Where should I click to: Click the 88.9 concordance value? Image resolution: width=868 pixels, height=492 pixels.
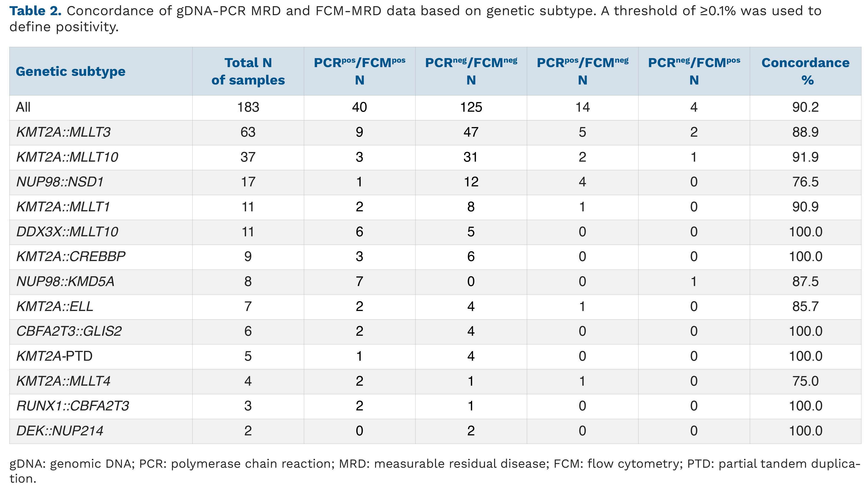805,132
